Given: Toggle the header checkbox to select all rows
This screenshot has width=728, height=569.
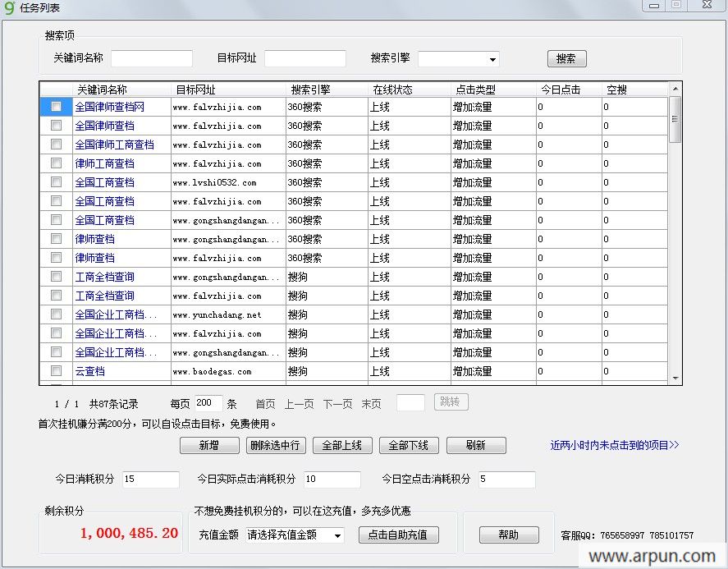Looking at the screenshot, I should (x=55, y=89).
